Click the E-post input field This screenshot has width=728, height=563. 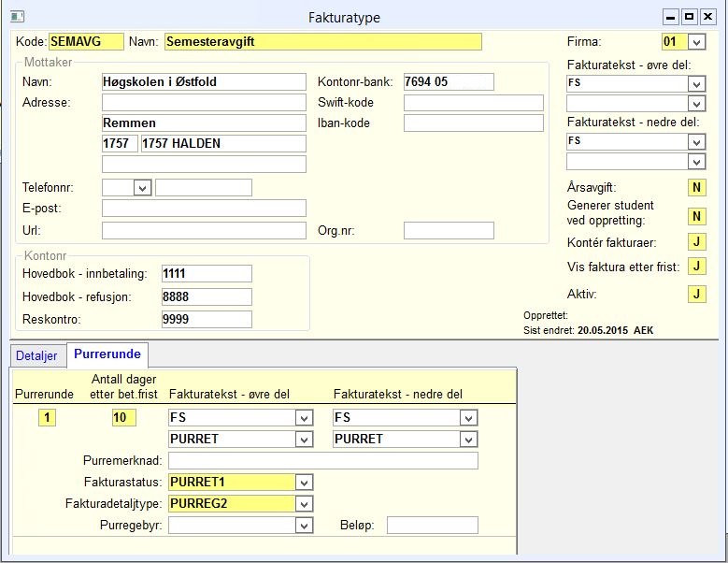(204, 209)
